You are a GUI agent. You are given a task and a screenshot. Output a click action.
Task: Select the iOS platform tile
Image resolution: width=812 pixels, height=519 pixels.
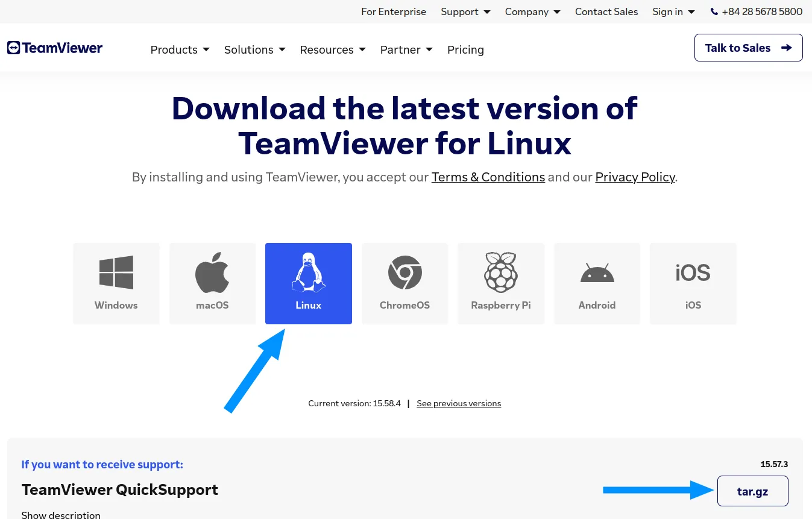(693, 283)
